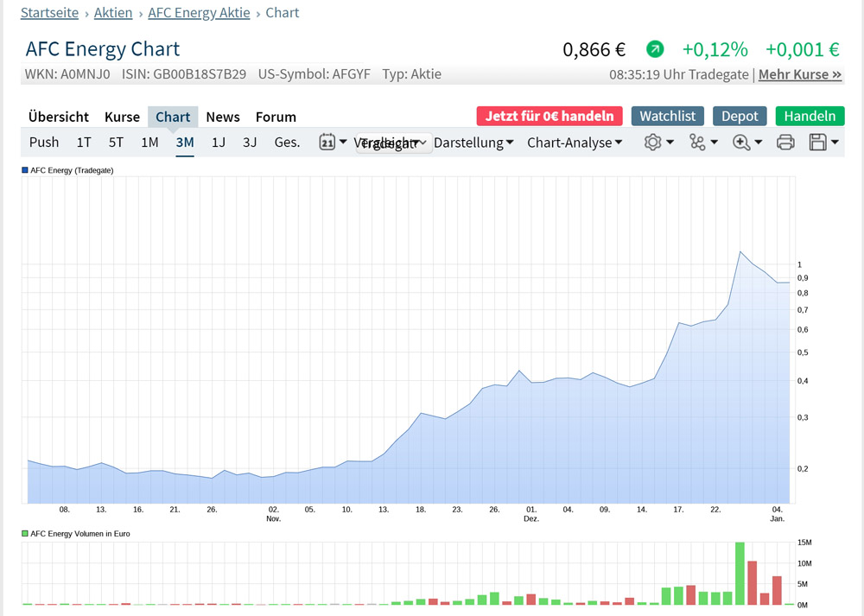Expand the Chart-Analyse dropdown

pyautogui.click(x=575, y=143)
